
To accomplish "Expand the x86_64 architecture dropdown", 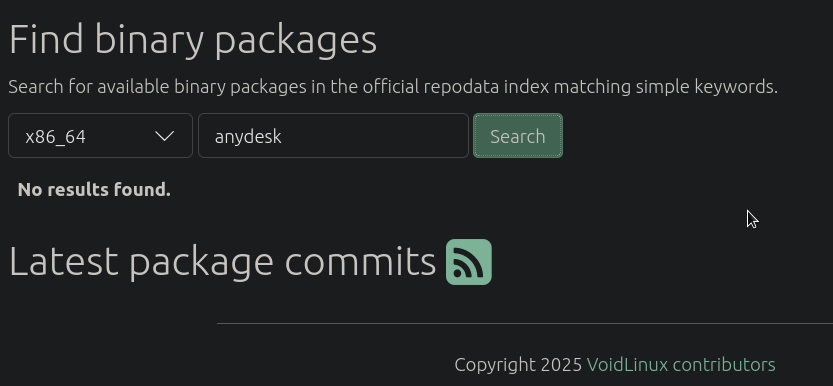I will point(100,135).
